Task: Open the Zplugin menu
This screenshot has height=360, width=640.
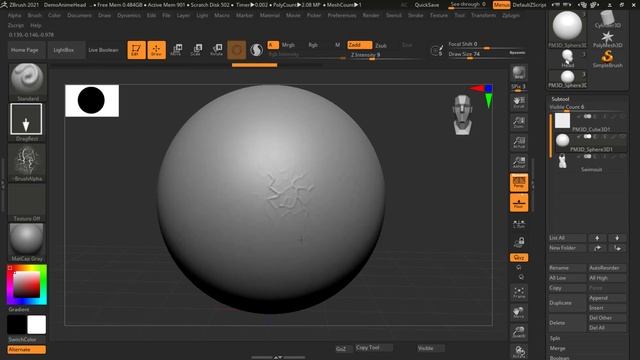Action: 511,15
